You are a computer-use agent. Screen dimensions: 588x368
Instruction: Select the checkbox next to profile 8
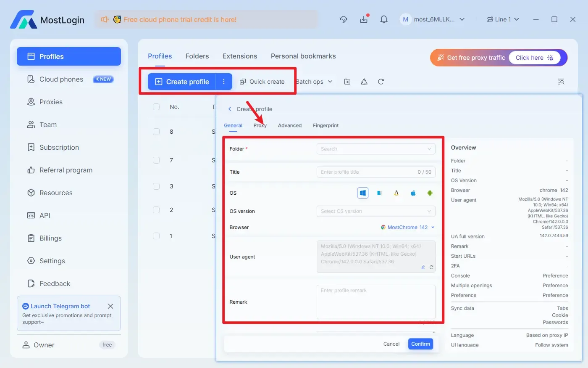click(156, 131)
